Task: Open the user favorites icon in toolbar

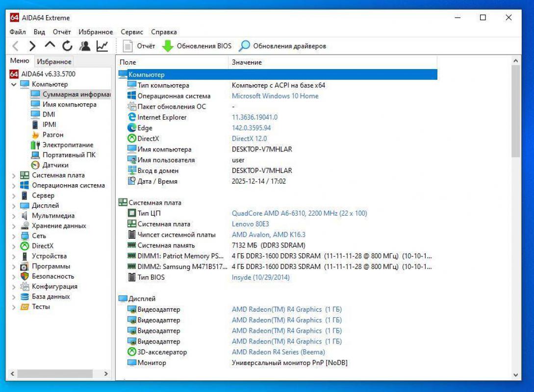Action: pos(85,46)
